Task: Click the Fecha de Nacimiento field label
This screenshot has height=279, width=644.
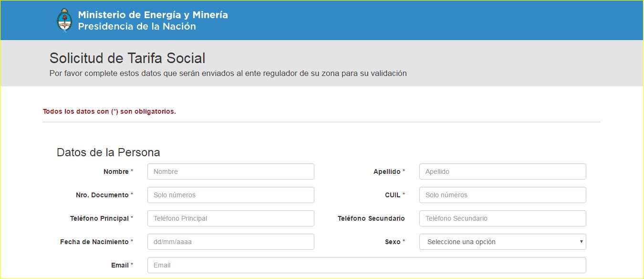Action: [94, 242]
